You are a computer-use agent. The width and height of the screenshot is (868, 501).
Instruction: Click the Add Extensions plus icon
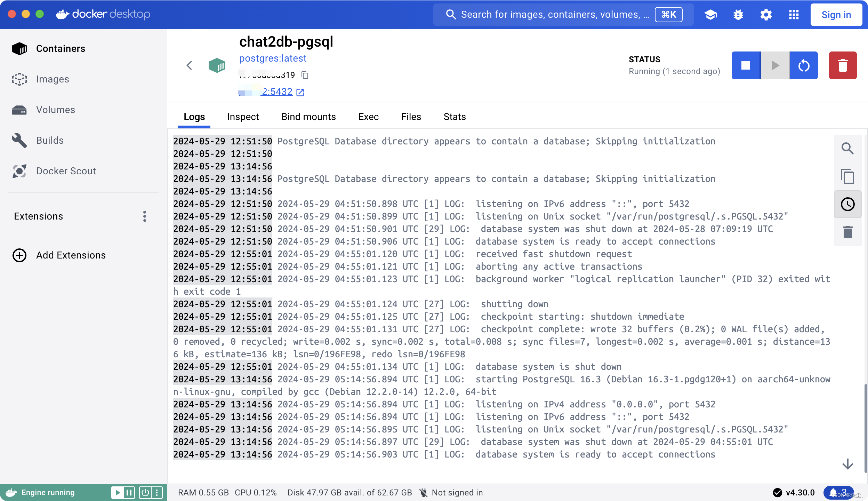click(x=19, y=255)
